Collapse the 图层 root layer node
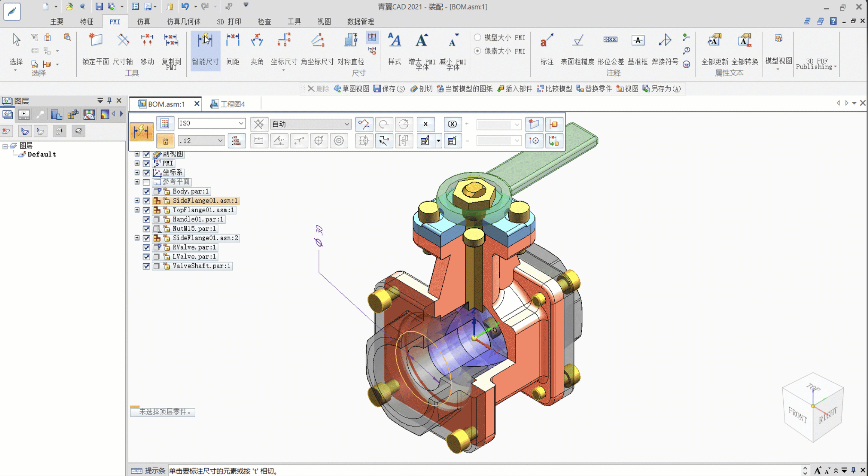Screen dimensions: 868x476 pyautogui.click(x=5, y=146)
